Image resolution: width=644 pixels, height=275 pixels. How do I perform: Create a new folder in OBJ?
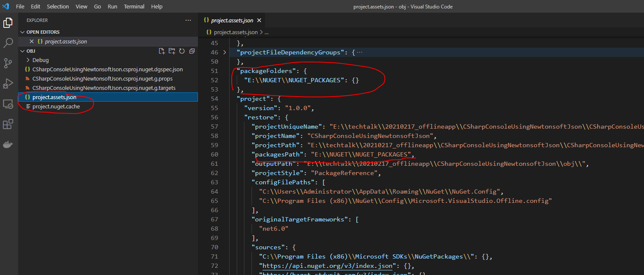(x=172, y=51)
